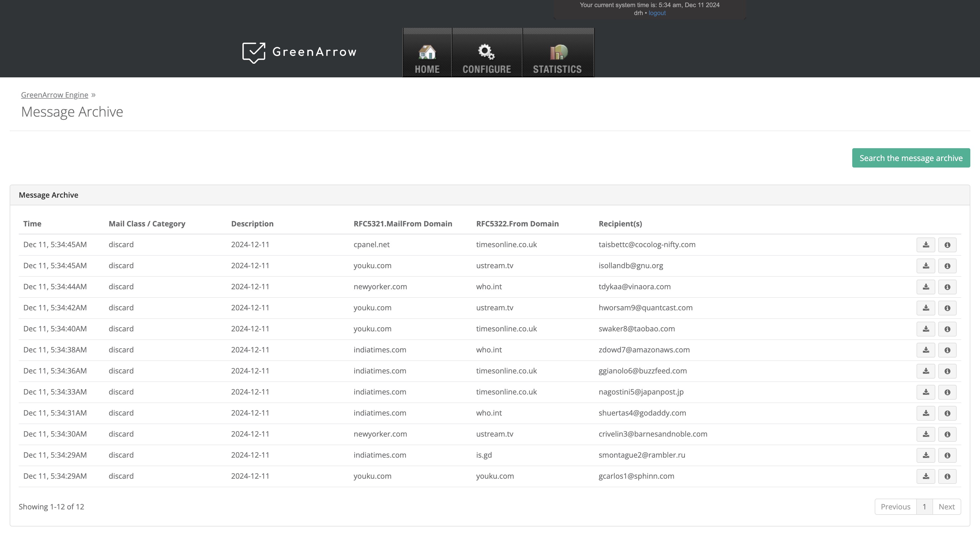Download the nagostini5@japanpost.jp message
The image size is (980, 537).
tap(926, 392)
